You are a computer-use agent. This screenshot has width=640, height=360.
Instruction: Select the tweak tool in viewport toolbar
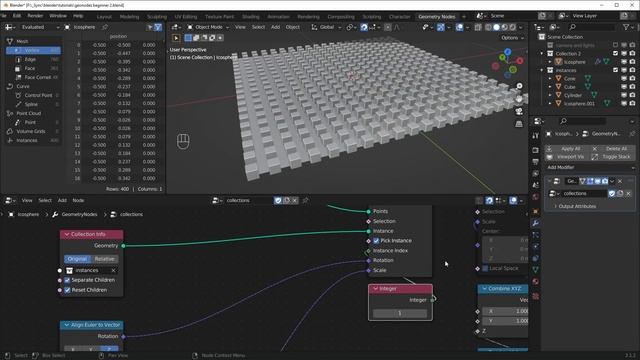coord(176,38)
